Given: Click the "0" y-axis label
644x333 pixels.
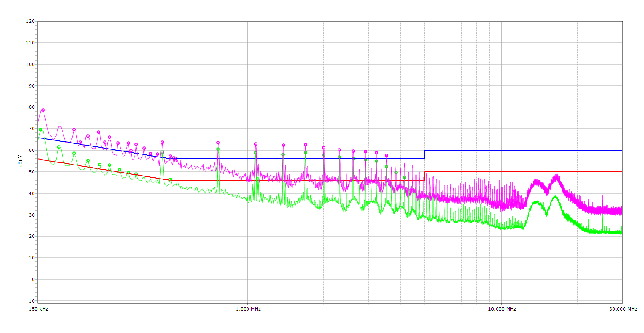Looking at the screenshot, I should [33, 279].
